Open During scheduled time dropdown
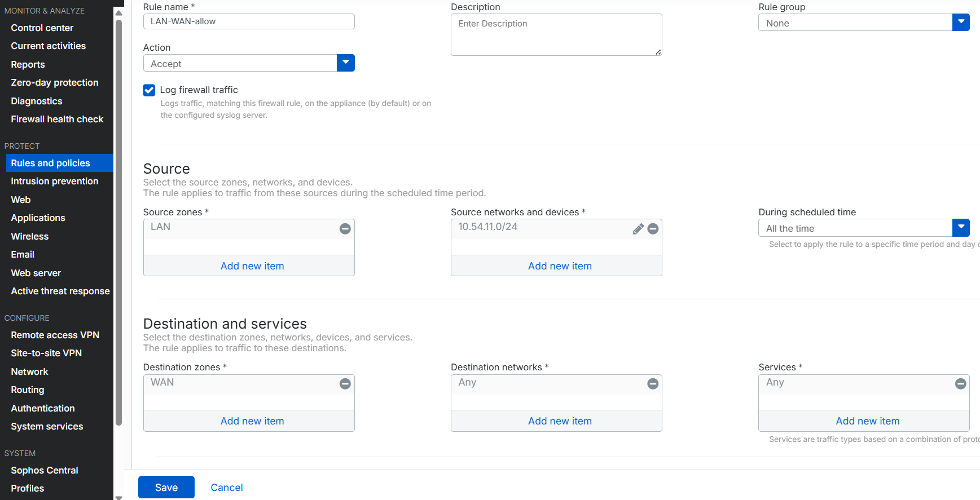The width and height of the screenshot is (980, 500). [x=960, y=228]
